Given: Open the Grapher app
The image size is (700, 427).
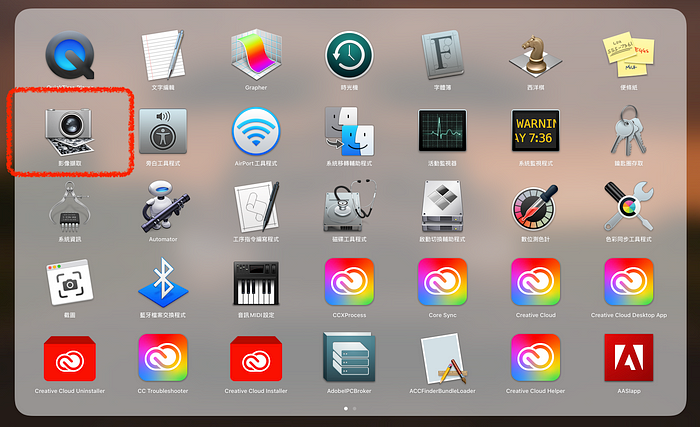Looking at the screenshot, I should [x=256, y=54].
